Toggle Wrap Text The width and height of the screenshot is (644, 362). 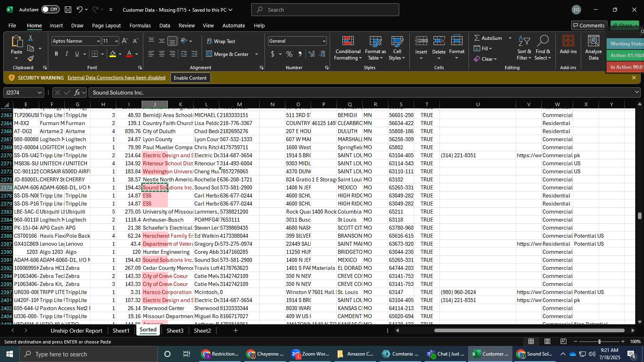(221, 41)
